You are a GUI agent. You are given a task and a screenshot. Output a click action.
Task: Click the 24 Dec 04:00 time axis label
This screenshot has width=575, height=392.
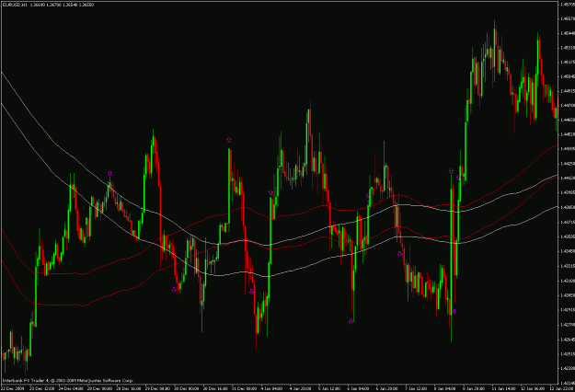71,388
